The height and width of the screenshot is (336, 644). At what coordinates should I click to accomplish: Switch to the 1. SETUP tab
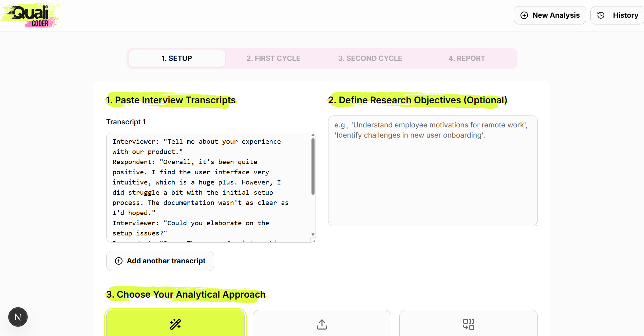click(x=177, y=58)
